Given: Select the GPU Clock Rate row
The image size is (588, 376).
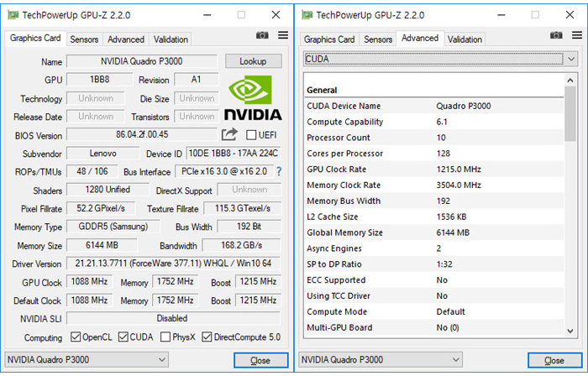Looking at the screenshot, I should [x=434, y=170].
